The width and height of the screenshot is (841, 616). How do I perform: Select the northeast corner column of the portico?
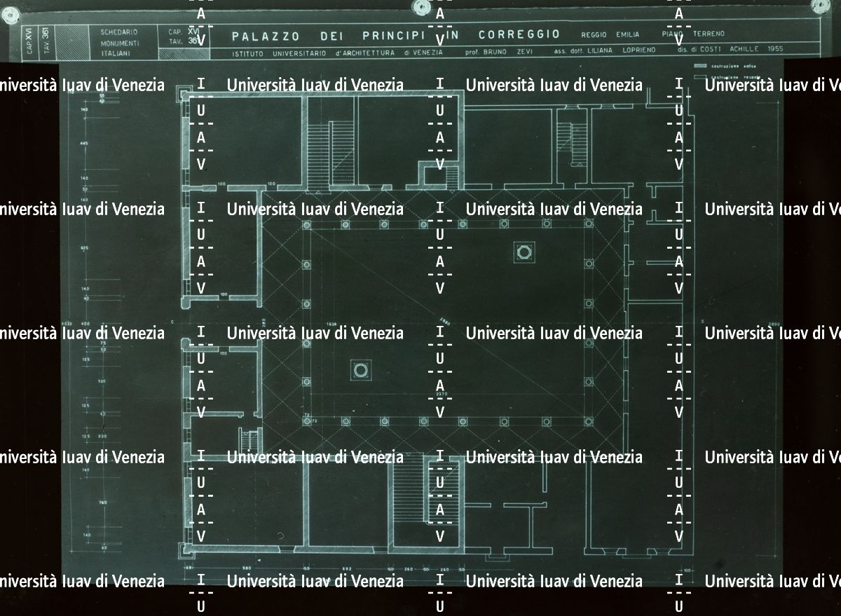[x=589, y=225]
